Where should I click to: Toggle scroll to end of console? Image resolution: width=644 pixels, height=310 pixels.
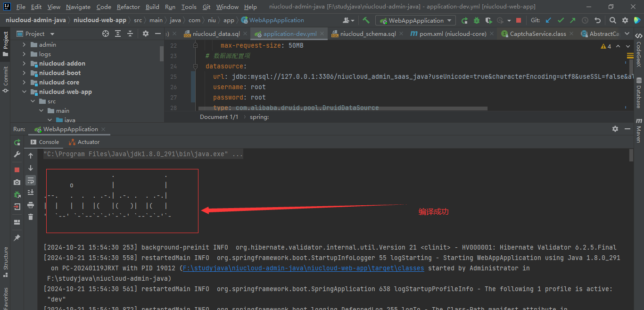[31, 193]
